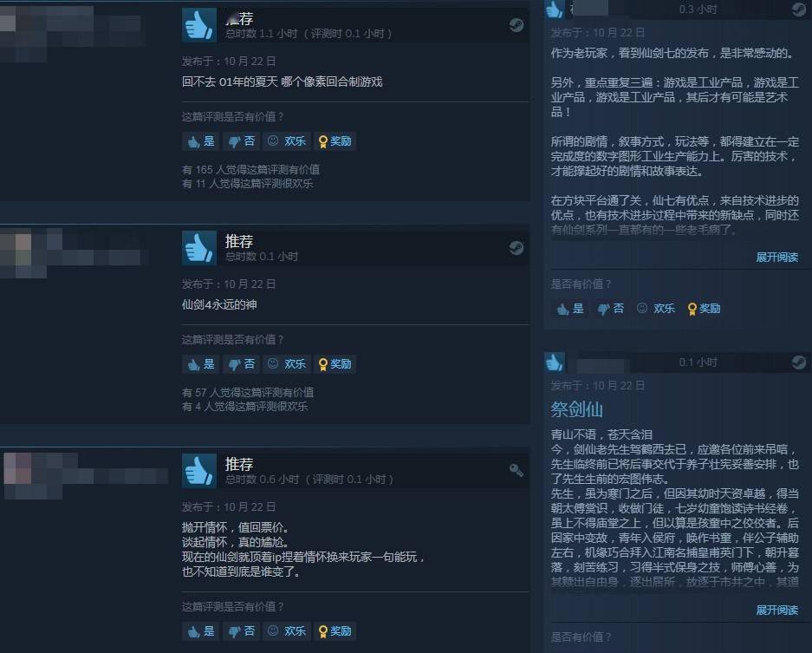Expand the 祭剑仙 review with 展开阅读
Image resolution: width=812 pixels, height=653 pixels.
pos(776,610)
